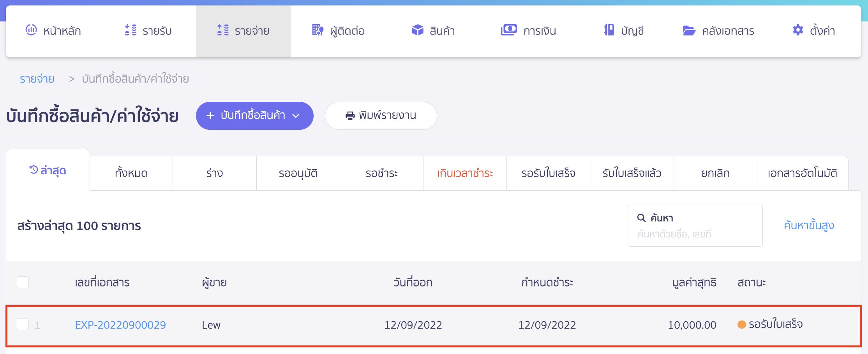Tick the checkbox for row EXP-20220900029
Image resolution: width=868 pixels, height=354 pixels.
coord(23,324)
